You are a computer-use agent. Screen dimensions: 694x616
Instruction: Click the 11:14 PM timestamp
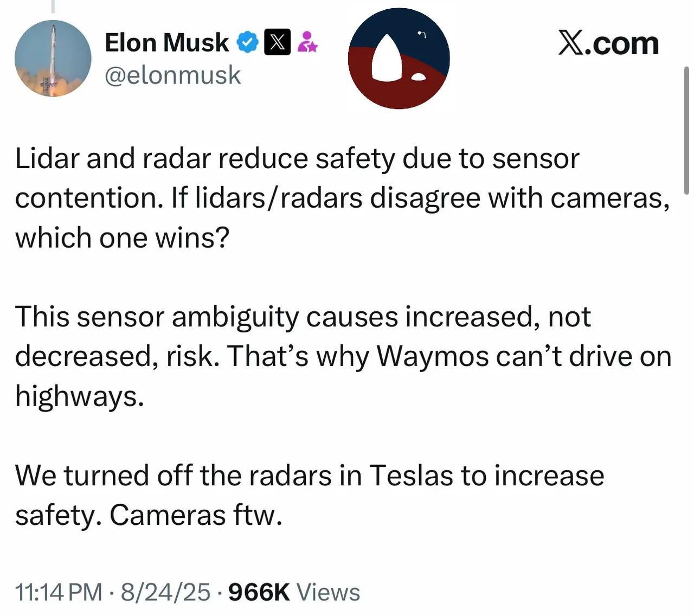pos(59,592)
